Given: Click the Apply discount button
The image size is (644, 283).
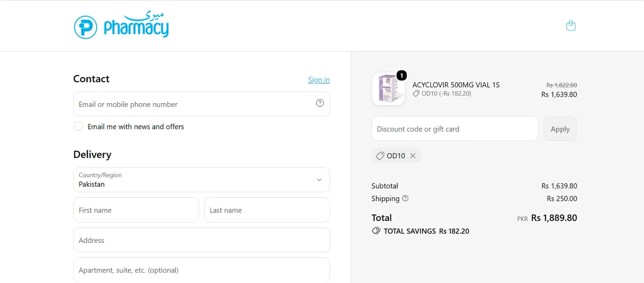Looking at the screenshot, I should (x=560, y=129).
